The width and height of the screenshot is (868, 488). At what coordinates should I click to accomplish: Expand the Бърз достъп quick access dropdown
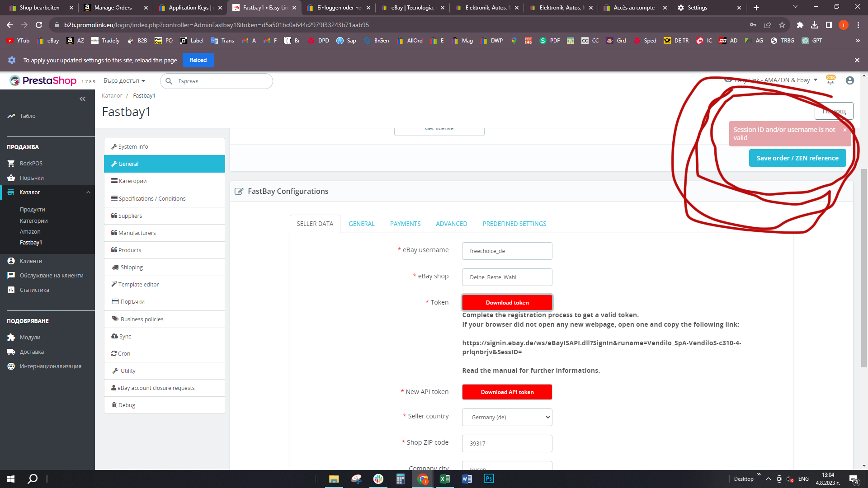pos(124,81)
